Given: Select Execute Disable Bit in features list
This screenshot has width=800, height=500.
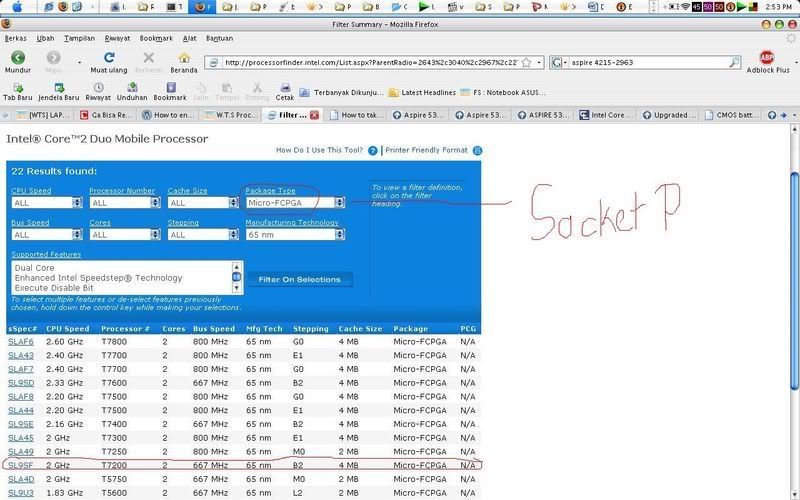Looking at the screenshot, I should point(54,288).
